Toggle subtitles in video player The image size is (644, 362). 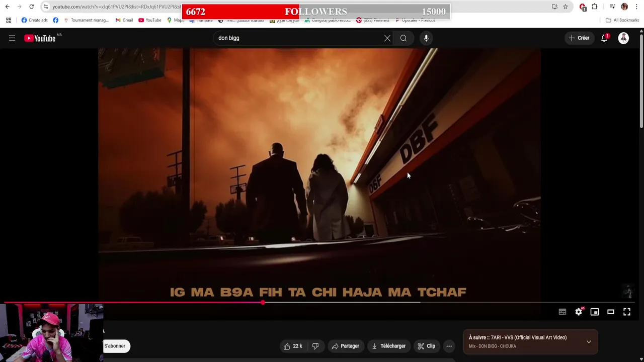tap(562, 312)
